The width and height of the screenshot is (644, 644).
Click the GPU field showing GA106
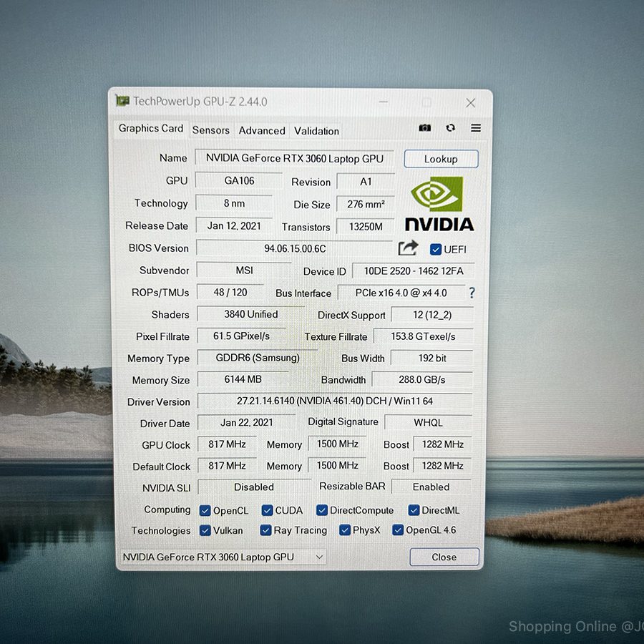click(239, 181)
